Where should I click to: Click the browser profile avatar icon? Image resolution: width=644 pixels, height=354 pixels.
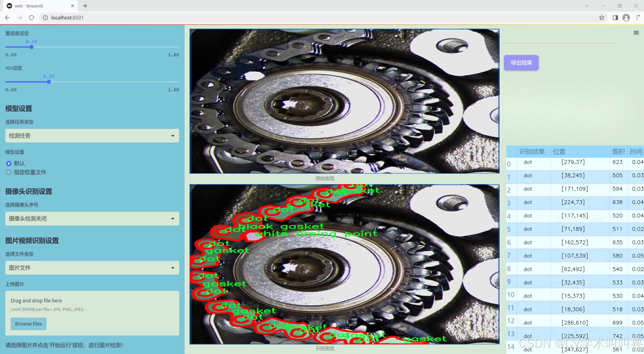(626, 18)
